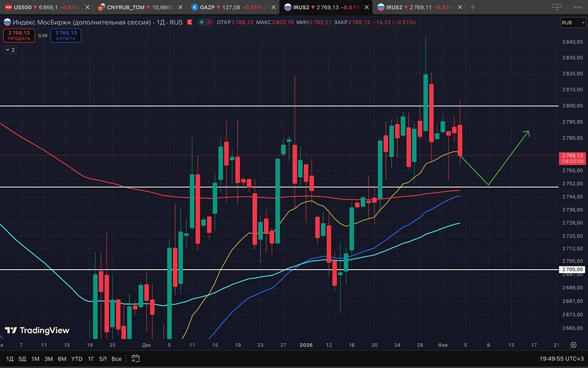Open the three-dot more options menu
Image resolution: width=588 pixels, height=368 pixels.
[577, 7]
